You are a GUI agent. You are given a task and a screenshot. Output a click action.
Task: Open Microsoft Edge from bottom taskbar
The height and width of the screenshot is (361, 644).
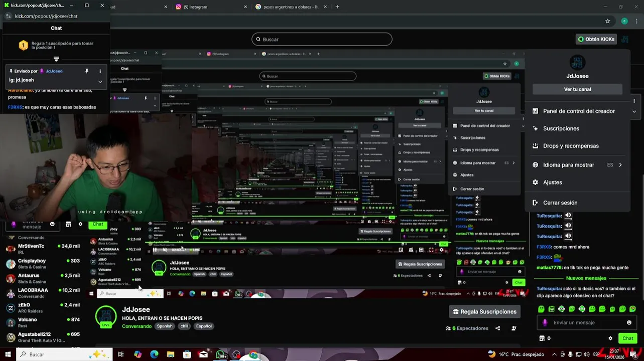[154, 354]
